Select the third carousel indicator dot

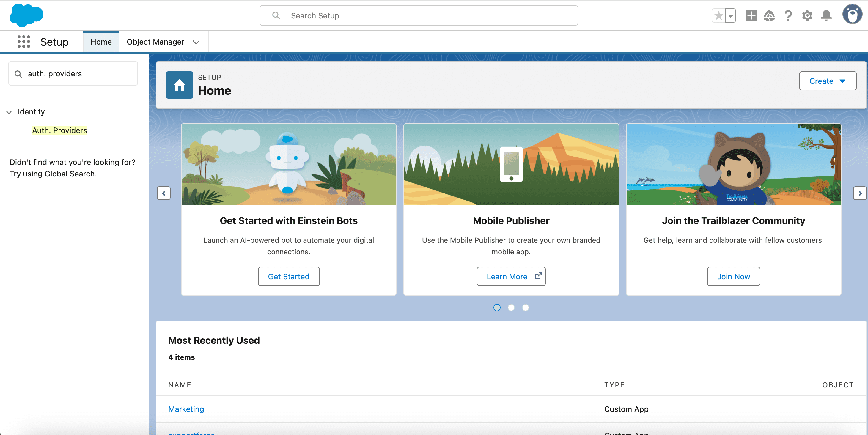(525, 308)
